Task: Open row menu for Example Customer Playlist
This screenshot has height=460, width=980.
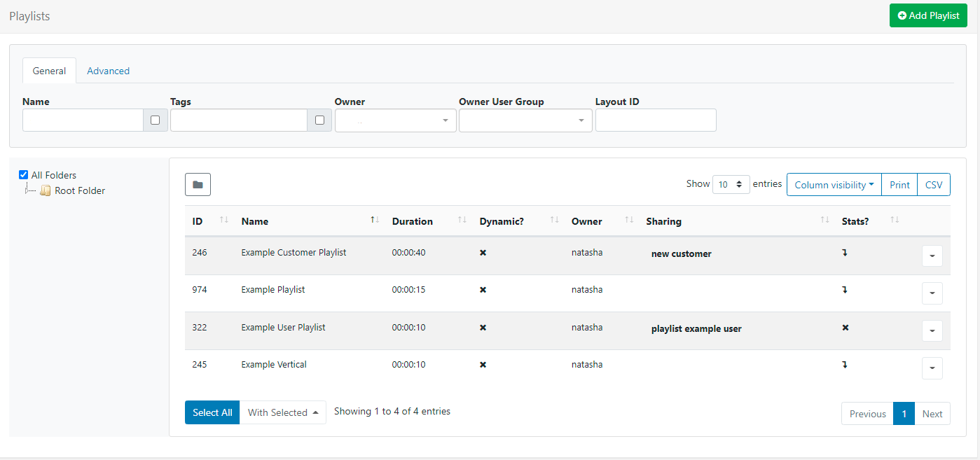Action: point(932,256)
